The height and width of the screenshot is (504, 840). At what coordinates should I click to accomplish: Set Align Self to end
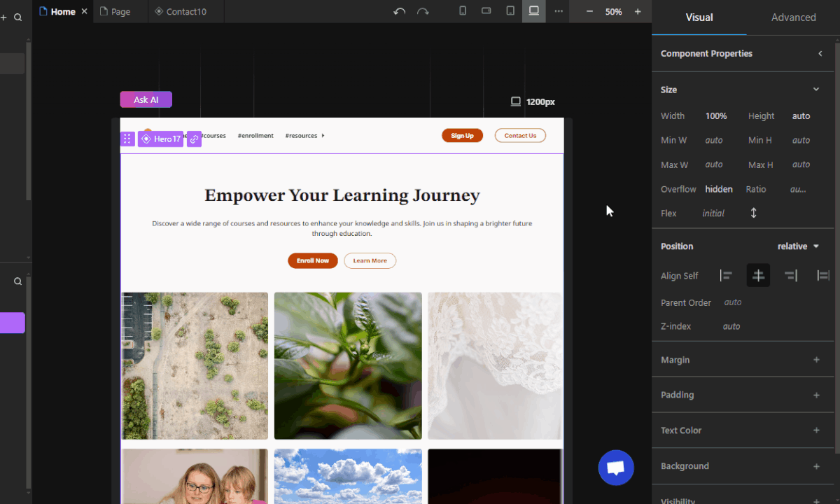[x=791, y=276]
